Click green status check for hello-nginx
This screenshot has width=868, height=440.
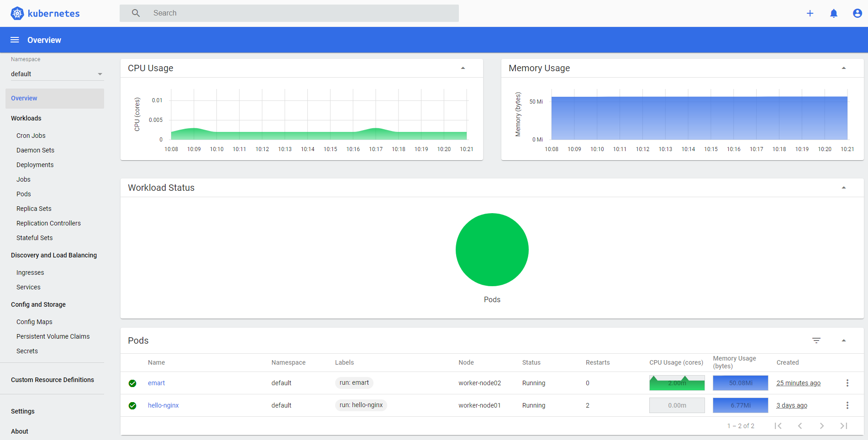tap(132, 406)
